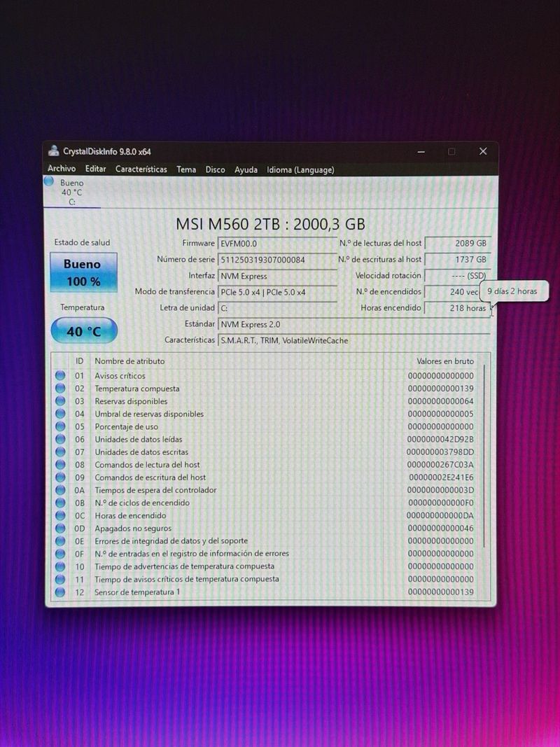Open the Archivo menu

[62, 169]
